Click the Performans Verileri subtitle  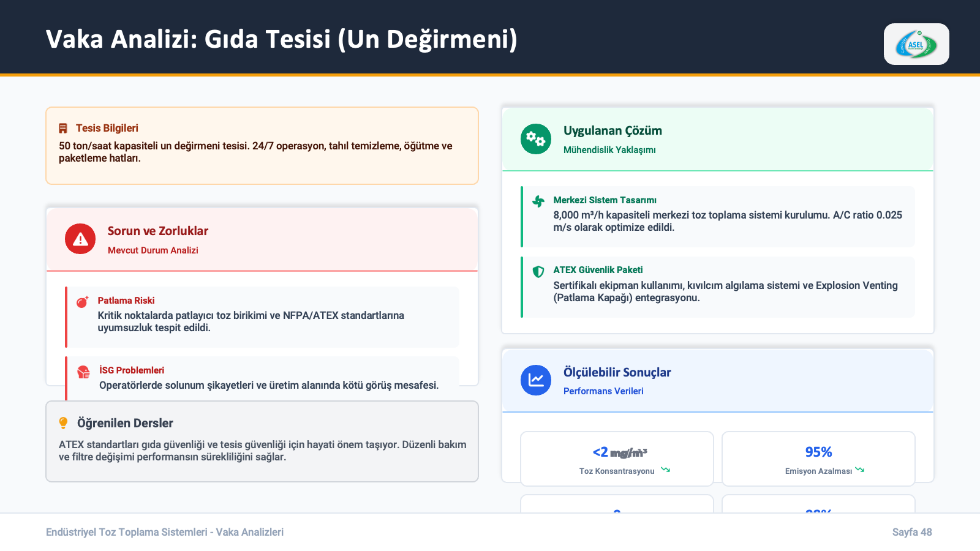603,391
